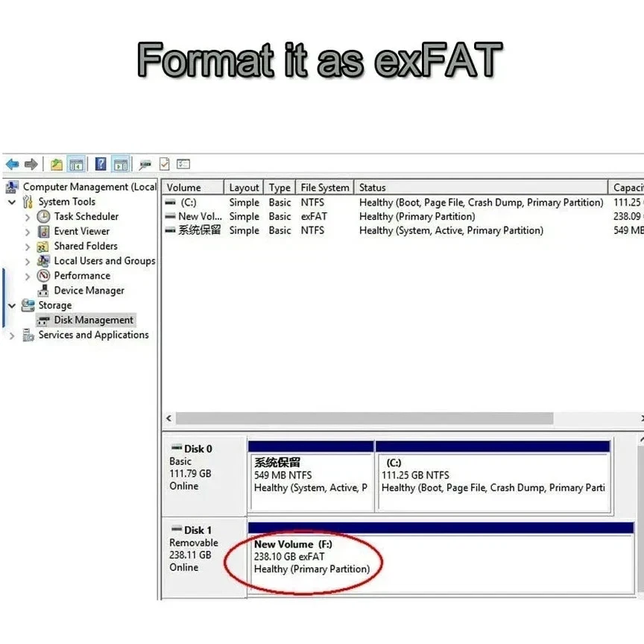Open Help via the blue question-mark icon

click(101, 164)
